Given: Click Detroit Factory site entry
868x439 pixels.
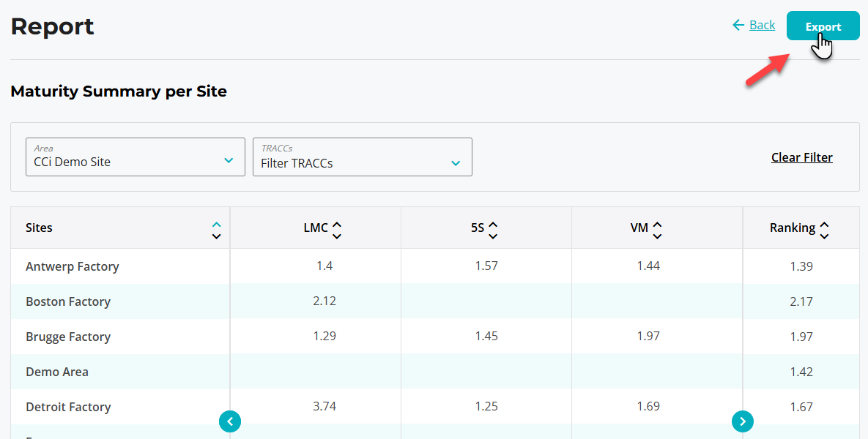Looking at the screenshot, I should tap(68, 407).
